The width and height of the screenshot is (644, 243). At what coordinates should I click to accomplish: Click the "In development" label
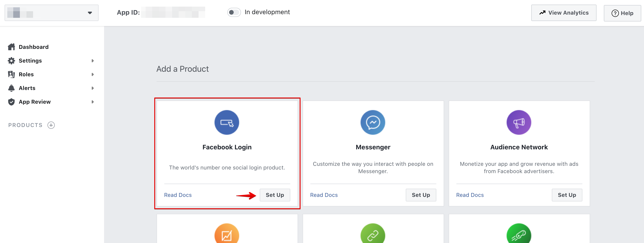(x=267, y=12)
